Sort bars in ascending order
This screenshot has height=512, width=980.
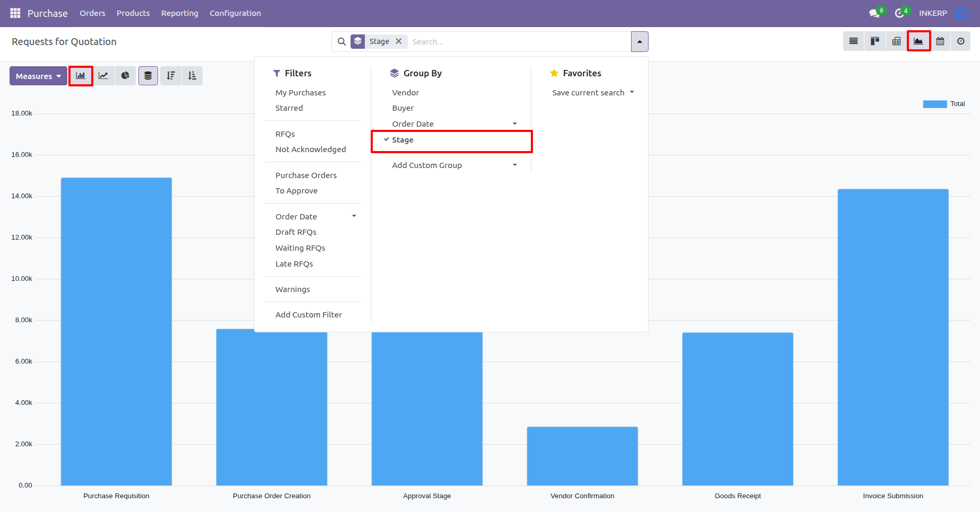click(x=192, y=76)
